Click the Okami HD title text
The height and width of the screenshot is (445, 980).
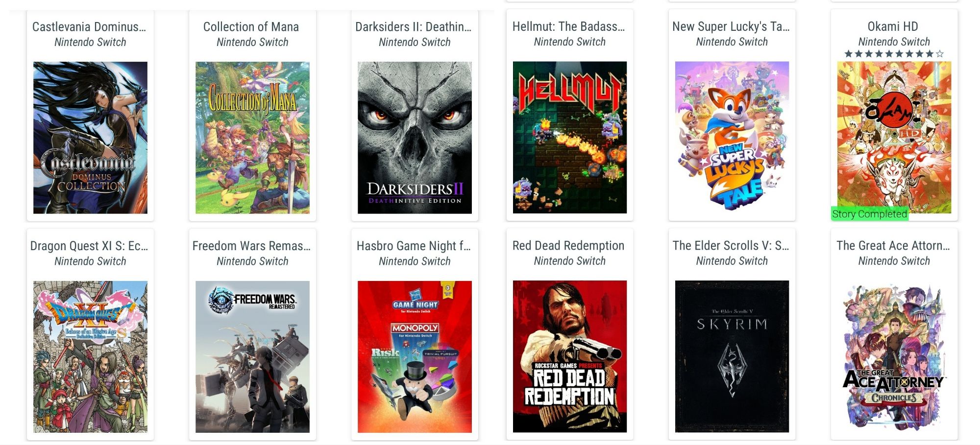(893, 26)
